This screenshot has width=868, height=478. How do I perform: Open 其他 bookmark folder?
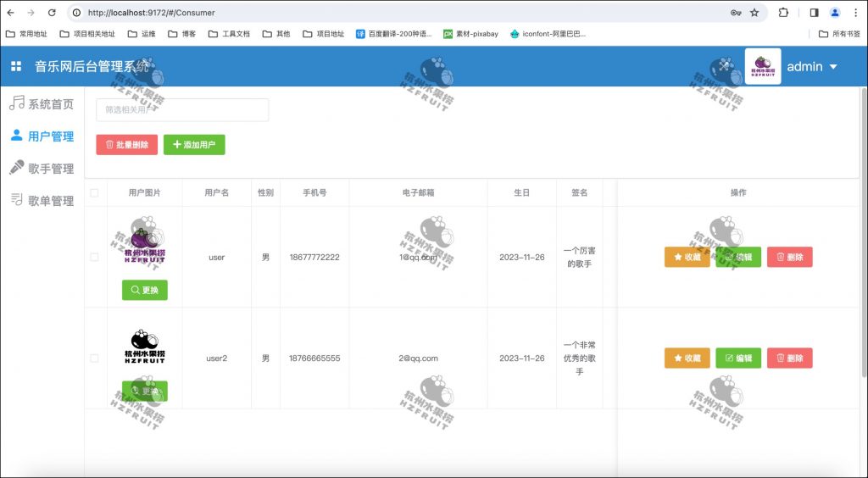coord(276,34)
